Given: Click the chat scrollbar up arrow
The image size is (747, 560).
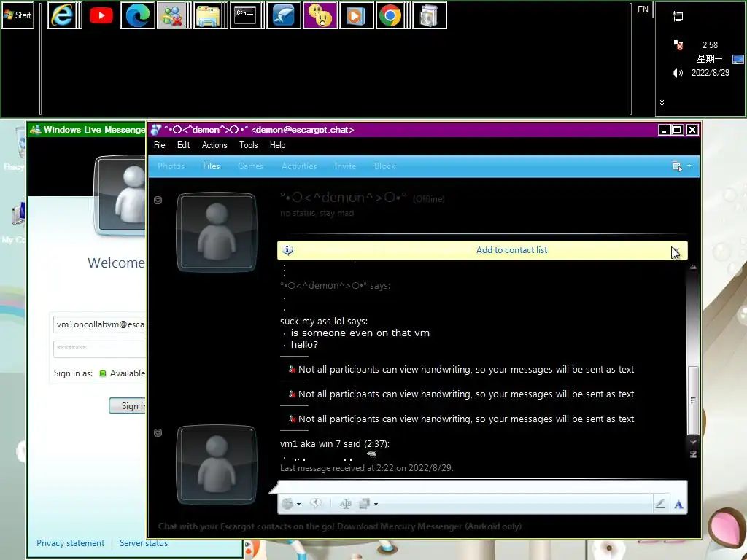Looking at the screenshot, I should tap(693, 267).
